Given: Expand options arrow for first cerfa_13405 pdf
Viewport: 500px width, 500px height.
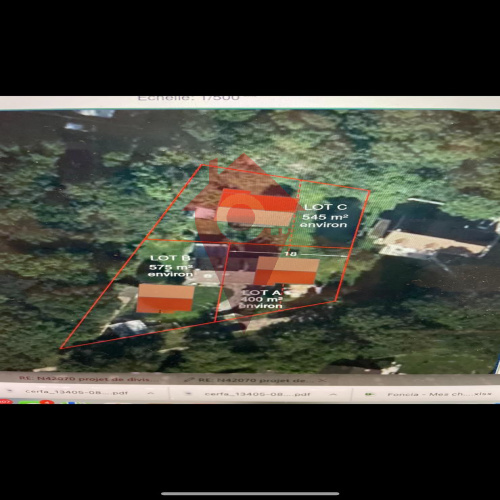Looking at the screenshot, I should [x=151, y=393].
